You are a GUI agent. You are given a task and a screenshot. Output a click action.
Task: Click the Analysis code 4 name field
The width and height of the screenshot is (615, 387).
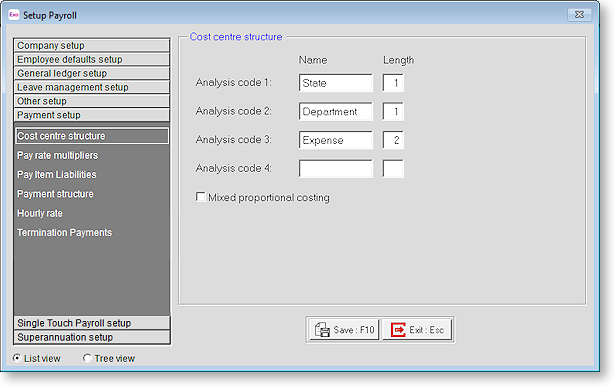[x=336, y=169]
